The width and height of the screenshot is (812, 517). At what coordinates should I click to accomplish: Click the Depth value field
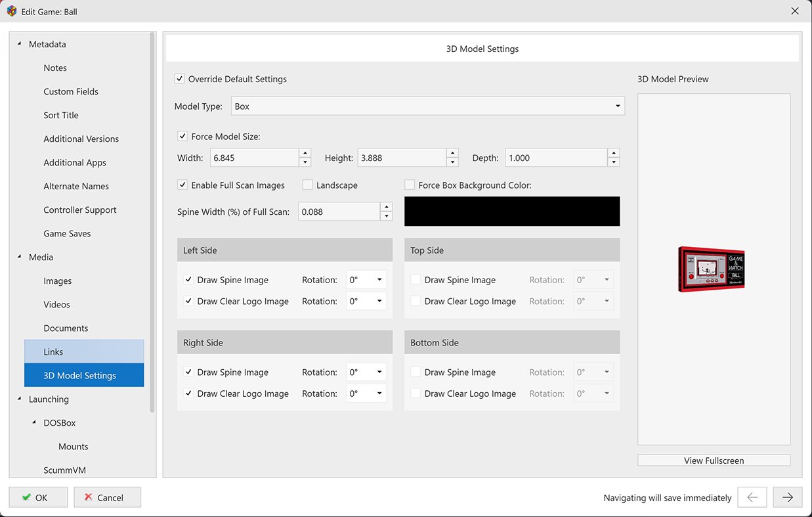[x=557, y=158]
